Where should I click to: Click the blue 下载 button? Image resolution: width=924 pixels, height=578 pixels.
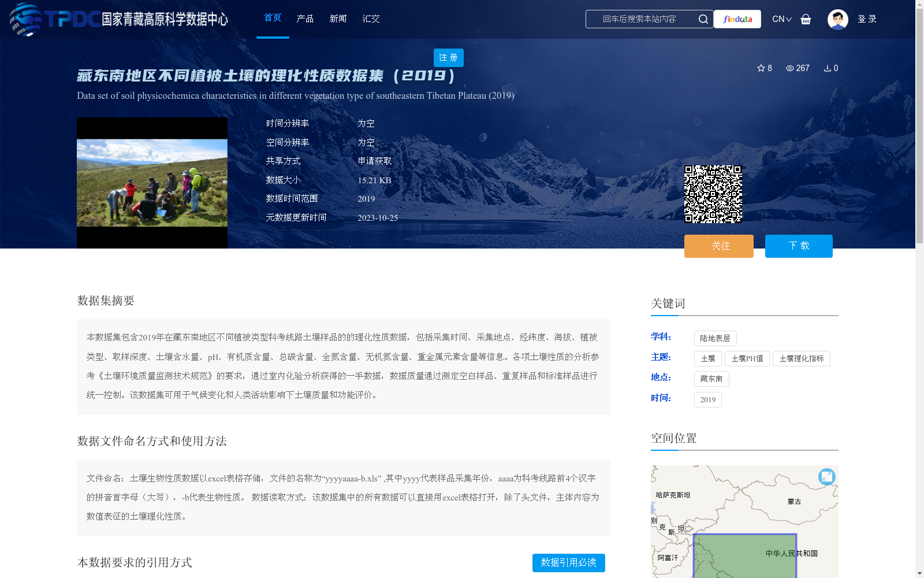click(x=799, y=246)
